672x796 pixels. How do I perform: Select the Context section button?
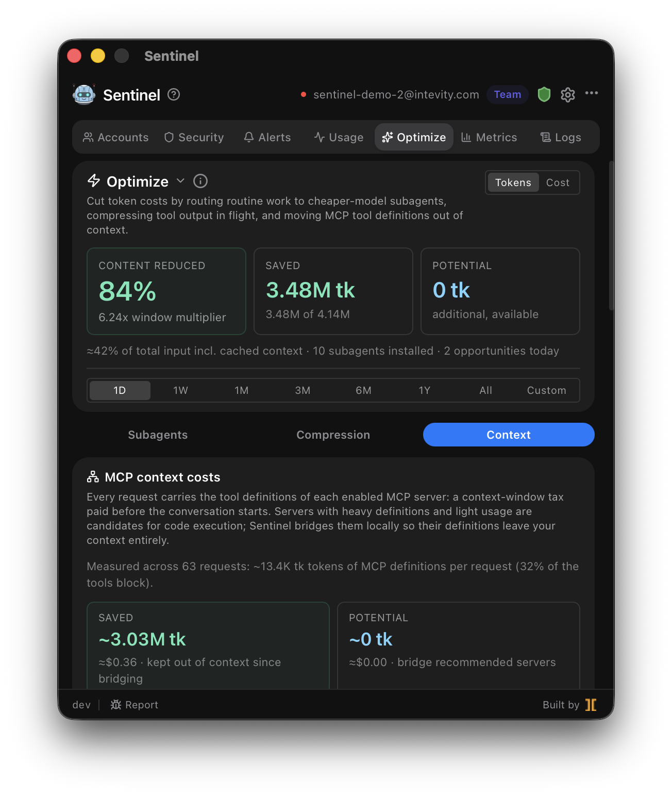(509, 435)
